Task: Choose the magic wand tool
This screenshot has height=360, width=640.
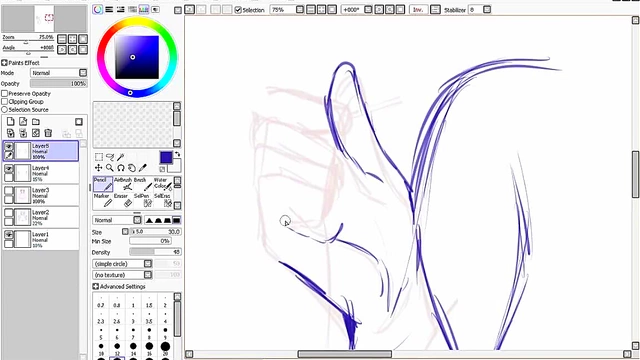Action: tap(120, 157)
